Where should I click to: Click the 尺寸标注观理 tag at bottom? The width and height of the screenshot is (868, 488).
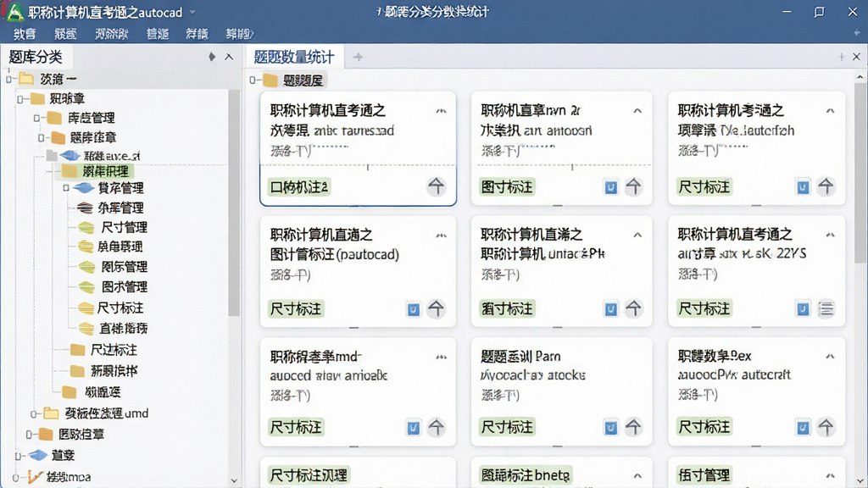(x=308, y=475)
